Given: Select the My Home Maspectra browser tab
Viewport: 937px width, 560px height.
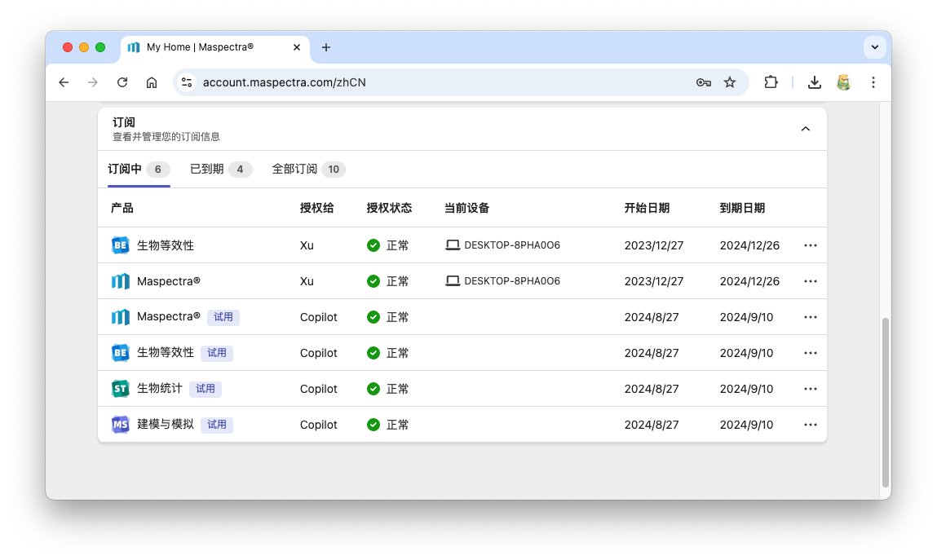Looking at the screenshot, I should pos(215,47).
